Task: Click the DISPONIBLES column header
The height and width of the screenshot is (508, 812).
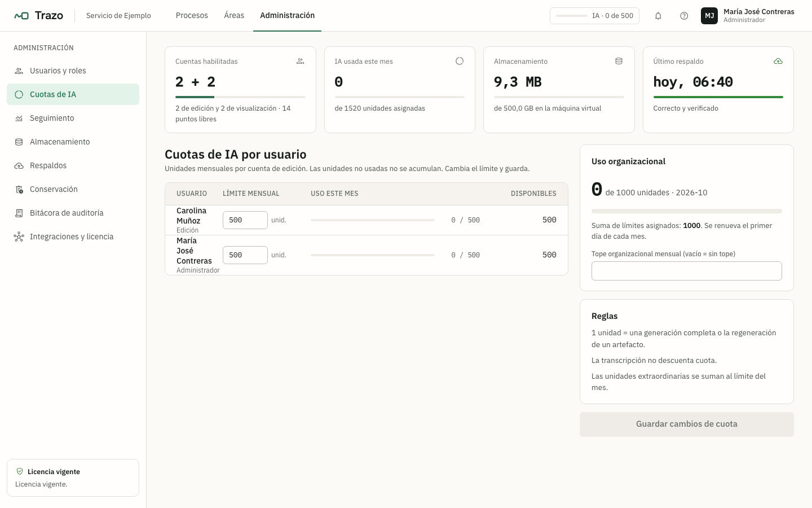Action: tap(533, 194)
